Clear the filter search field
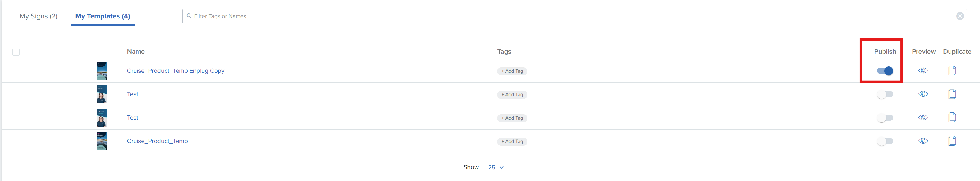Viewport: 980px width, 181px height. click(960, 16)
